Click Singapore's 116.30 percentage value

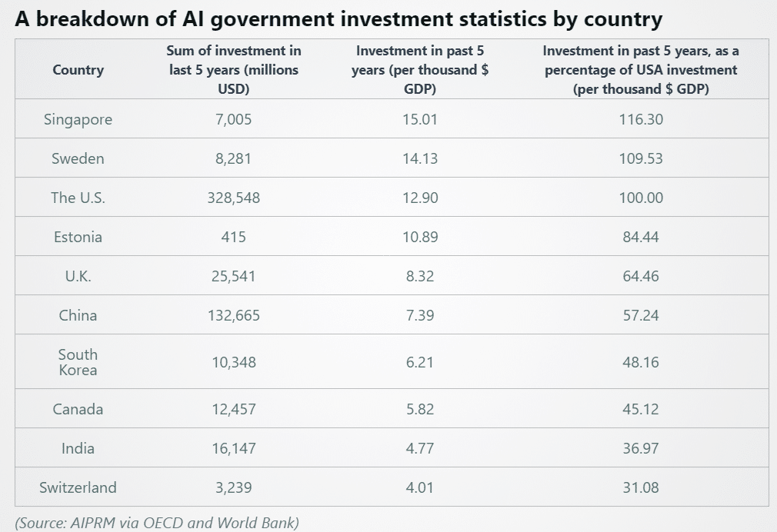coord(640,119)
